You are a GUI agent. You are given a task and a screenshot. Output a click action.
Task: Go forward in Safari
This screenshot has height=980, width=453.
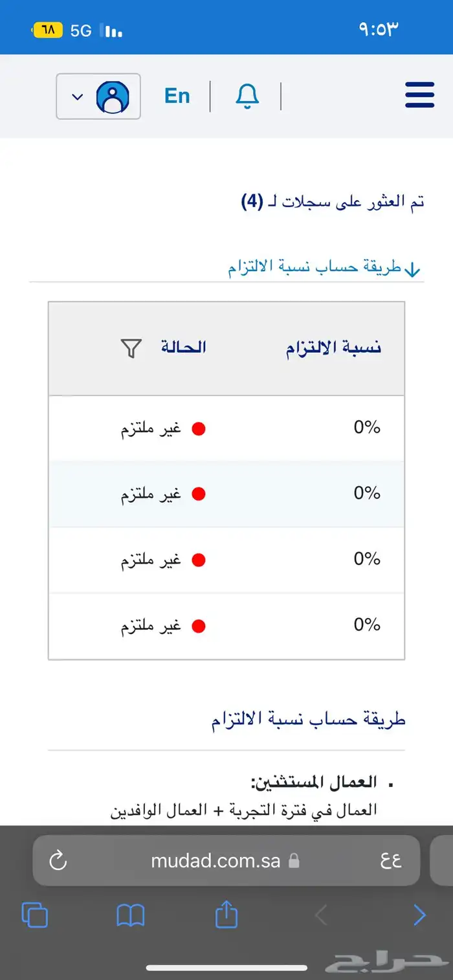click(419, 915)
